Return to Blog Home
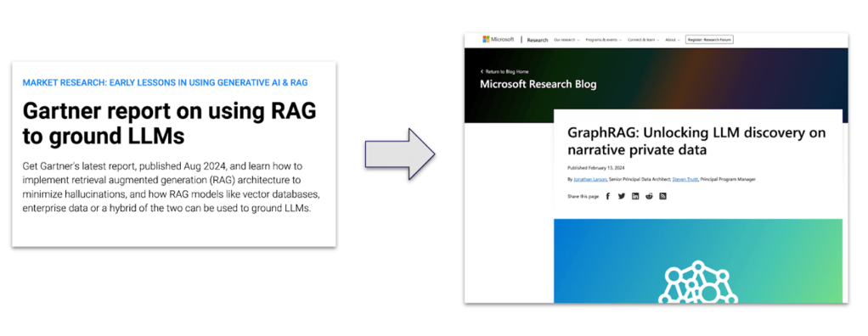The height and width of the screenshot is (336, 868). [504, 72]
